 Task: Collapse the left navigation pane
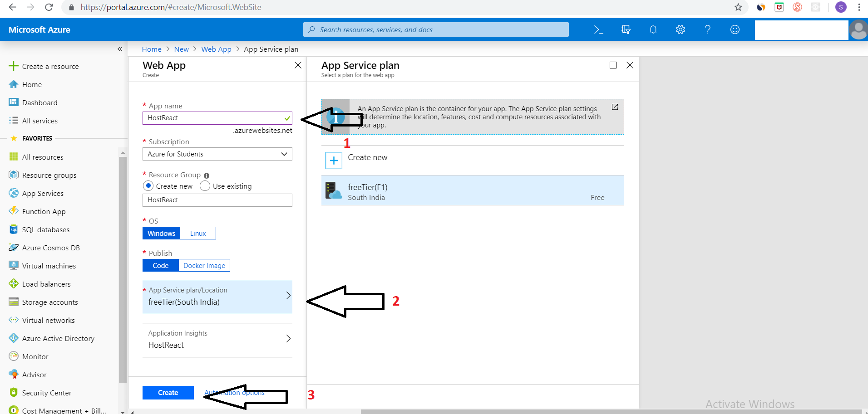(x=120, y=49)
